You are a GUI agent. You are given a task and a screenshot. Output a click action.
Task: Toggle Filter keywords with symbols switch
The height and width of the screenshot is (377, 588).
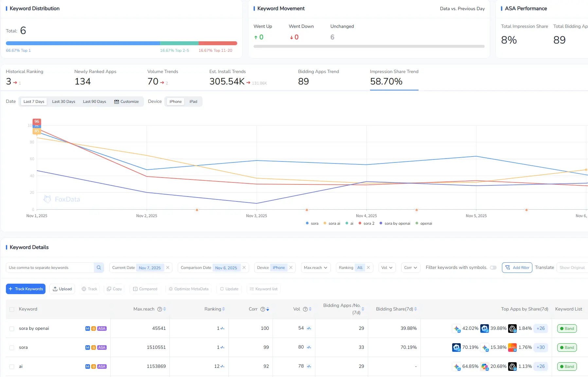pyautogui.click(x=493, y=268)
